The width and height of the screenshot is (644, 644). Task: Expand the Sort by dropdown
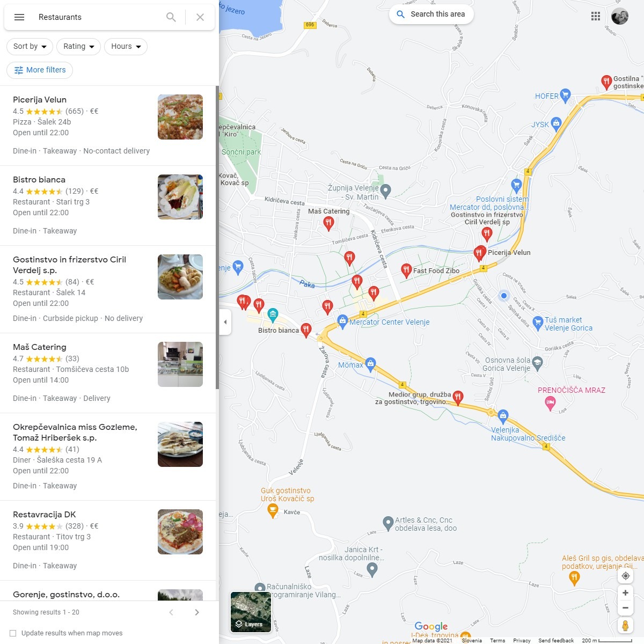pos(30,47)
